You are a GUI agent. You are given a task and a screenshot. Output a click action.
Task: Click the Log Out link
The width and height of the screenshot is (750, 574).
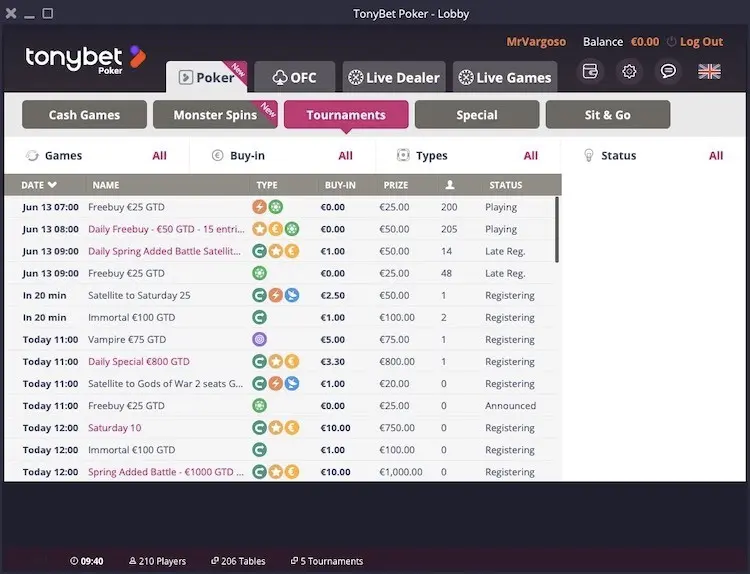(x=701, y=42)
